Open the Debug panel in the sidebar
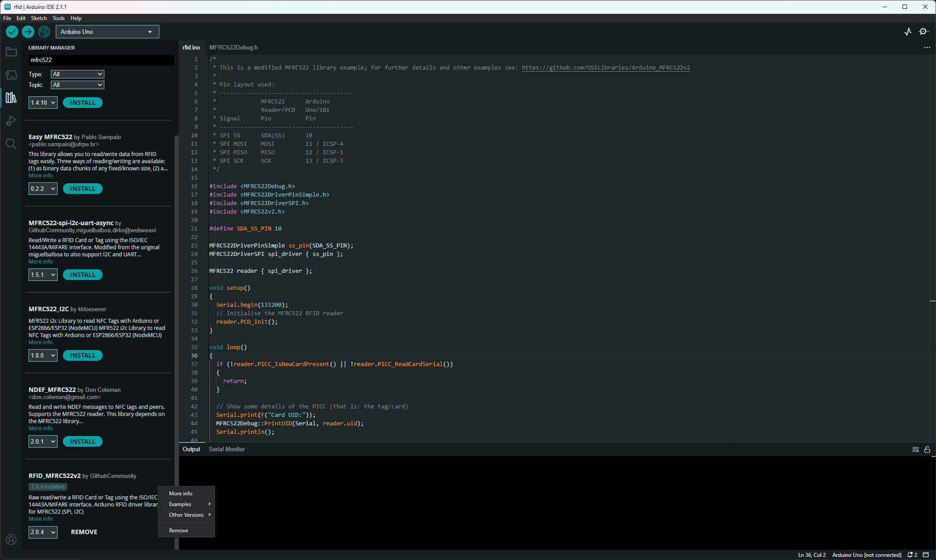Image resolution: width=936 pixels, height=560 pixels. click(11, 120)
